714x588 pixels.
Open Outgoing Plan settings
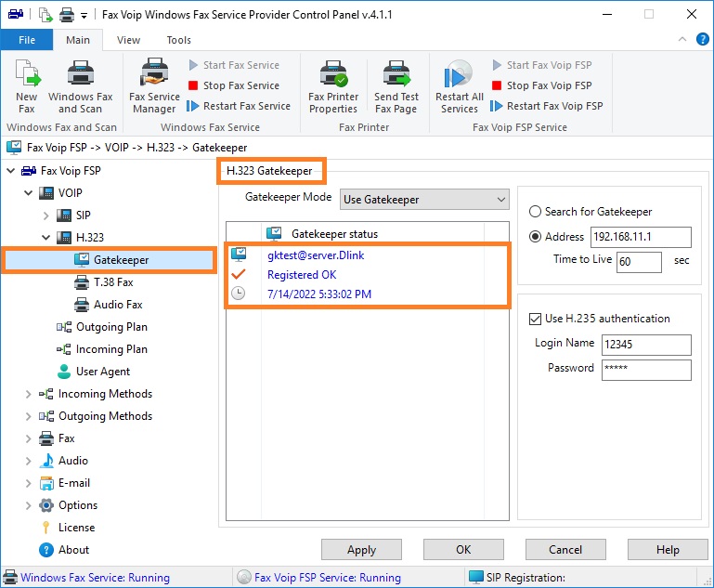click(x=111, y=327)
